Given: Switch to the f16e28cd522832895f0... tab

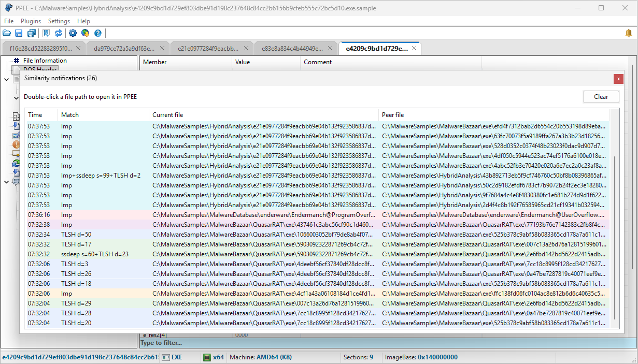Looking at the screenshot, I should [x=44, y=49].
